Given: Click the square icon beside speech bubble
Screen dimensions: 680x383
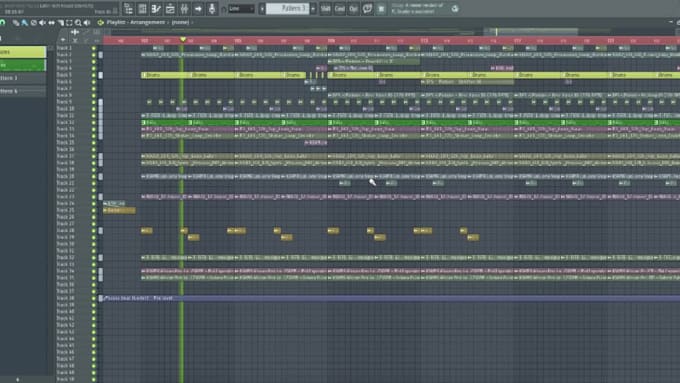Looking at the screenshot, I should [x=381, y=9].
